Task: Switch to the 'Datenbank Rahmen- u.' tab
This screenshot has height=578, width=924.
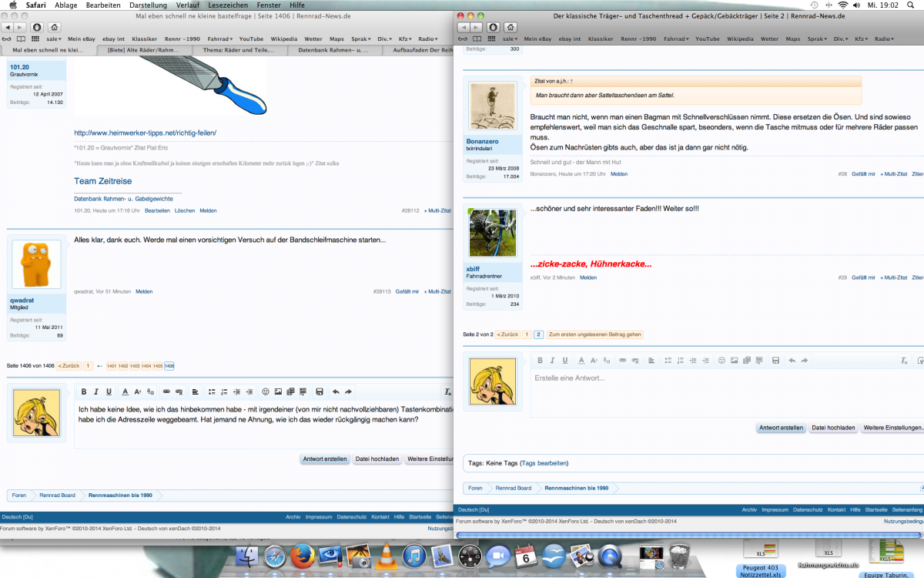Action: coord(334,49)
